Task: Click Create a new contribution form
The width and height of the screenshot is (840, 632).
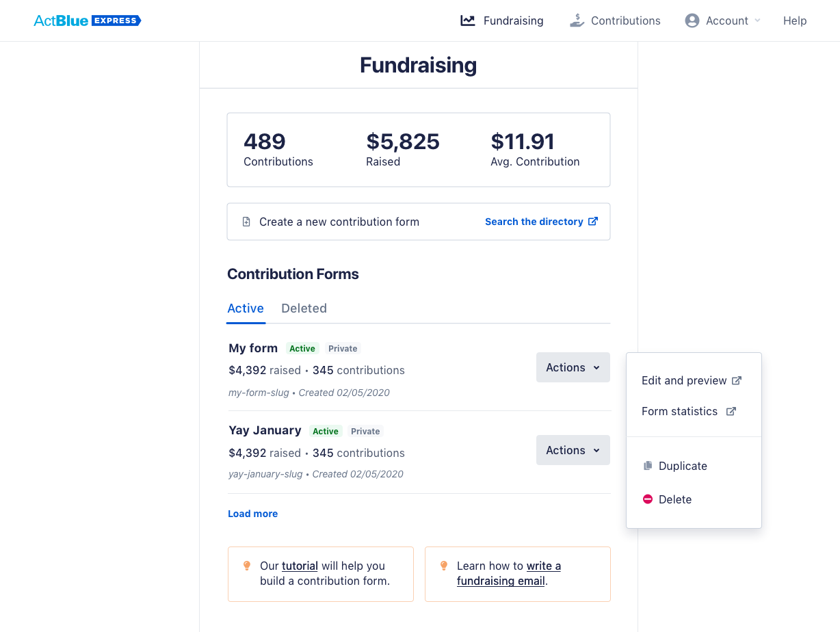Action: [339, 222]
